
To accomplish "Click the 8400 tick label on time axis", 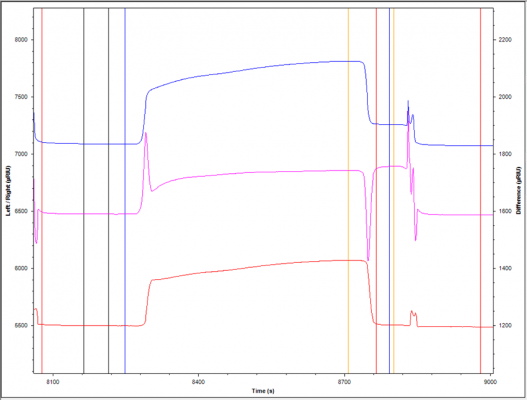I will pos(198,382).
